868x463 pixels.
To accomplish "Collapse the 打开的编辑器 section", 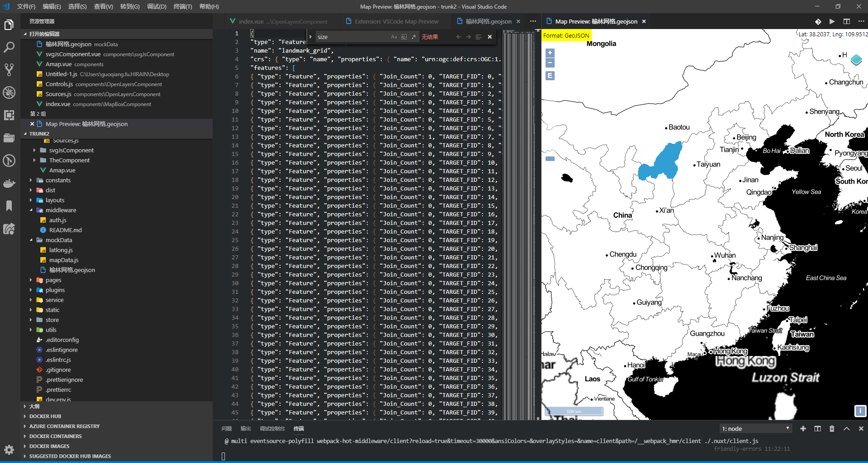I will coord(117,34).
